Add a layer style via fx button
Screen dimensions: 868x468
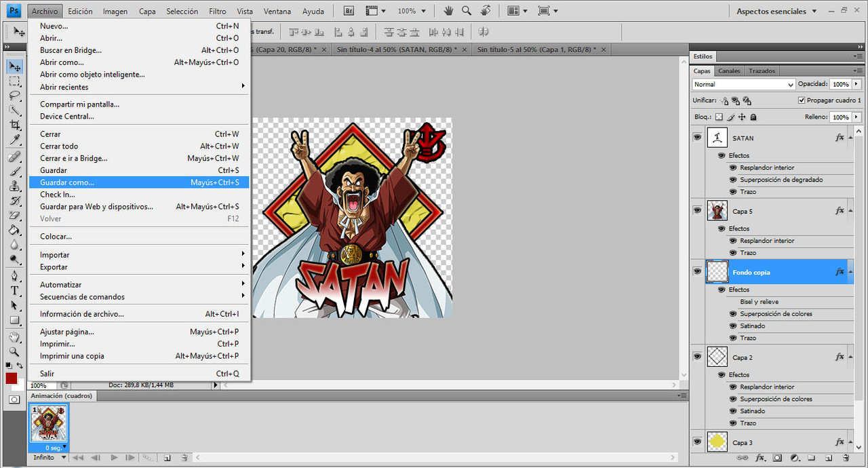760,459
